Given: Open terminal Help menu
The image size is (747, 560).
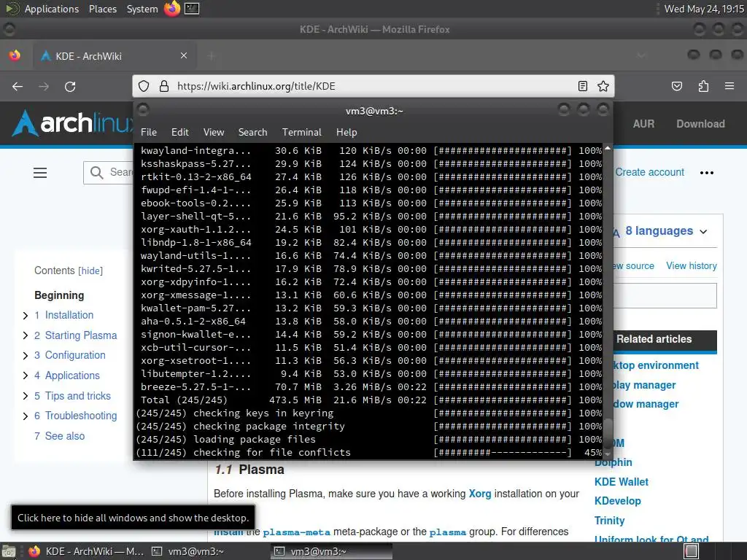Looking at the screenshot, I should click(x=347, y=132).
